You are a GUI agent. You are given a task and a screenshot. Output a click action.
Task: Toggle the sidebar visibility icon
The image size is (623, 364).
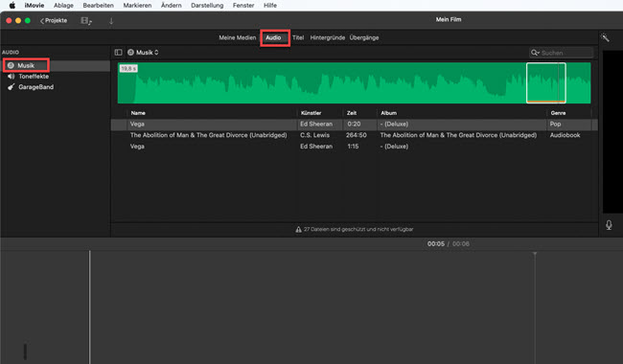tap(118, 53)
